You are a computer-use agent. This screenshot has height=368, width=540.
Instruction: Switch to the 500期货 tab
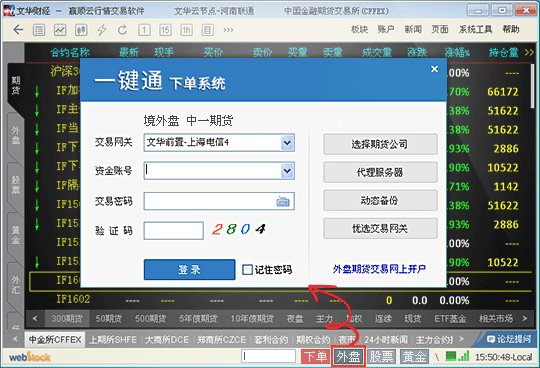(150, 319)
